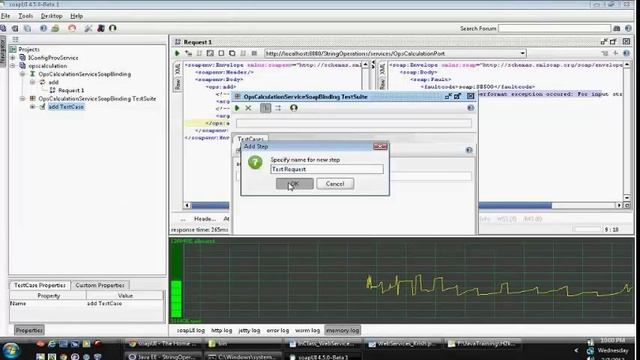The image size is (640, 360).
Task: Cancel the Add Step dialog
Action: (x=335, y=184)
